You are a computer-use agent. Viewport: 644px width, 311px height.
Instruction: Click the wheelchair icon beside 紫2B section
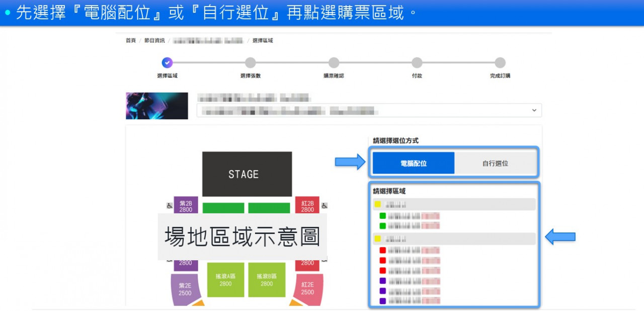pos(170,205)
